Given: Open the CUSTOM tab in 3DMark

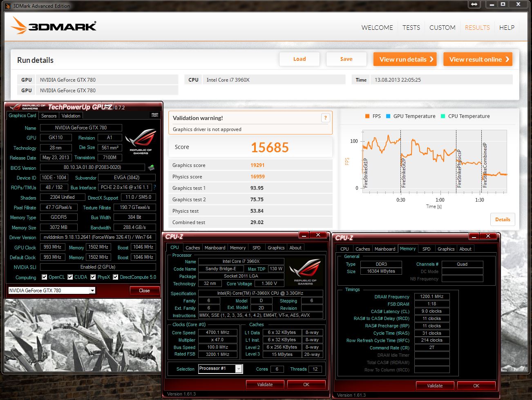Looking at the screenshot, I should (442, 27).
